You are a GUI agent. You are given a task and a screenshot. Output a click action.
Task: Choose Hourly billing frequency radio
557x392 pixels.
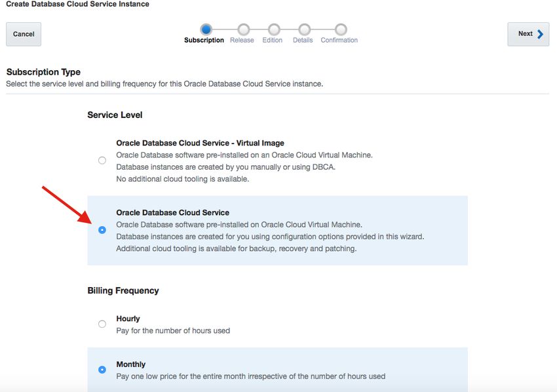[x=102, y=324]
